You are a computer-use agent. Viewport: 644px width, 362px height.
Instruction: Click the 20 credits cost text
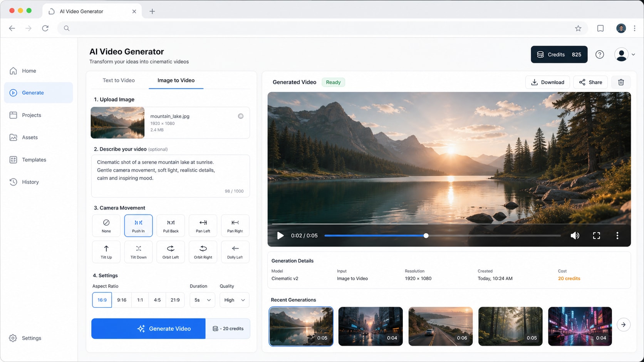pos(569,279)
